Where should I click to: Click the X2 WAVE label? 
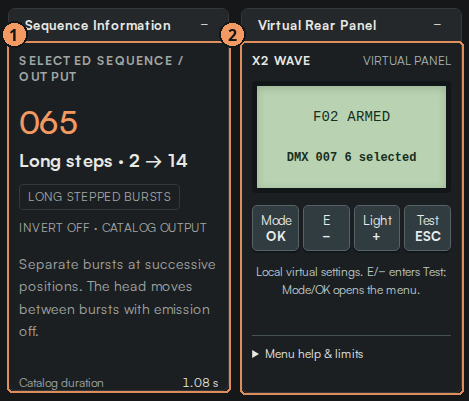pyautogui.click(x=281, y=61)
